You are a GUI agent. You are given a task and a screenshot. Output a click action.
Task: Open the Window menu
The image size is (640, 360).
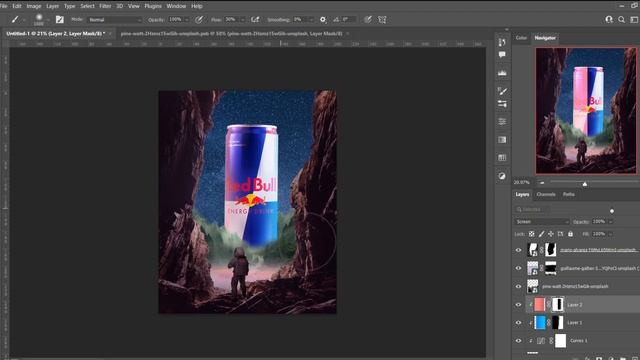coord(176,6)
